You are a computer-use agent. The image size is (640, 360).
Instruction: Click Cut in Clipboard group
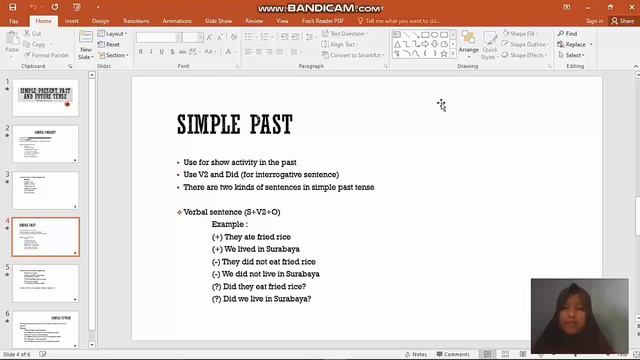coord(33,33)
